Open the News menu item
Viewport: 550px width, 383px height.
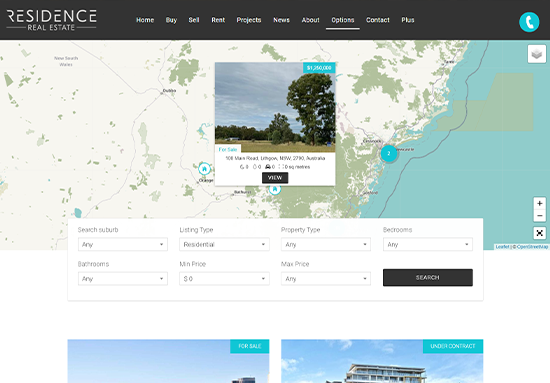click(281, 20)
